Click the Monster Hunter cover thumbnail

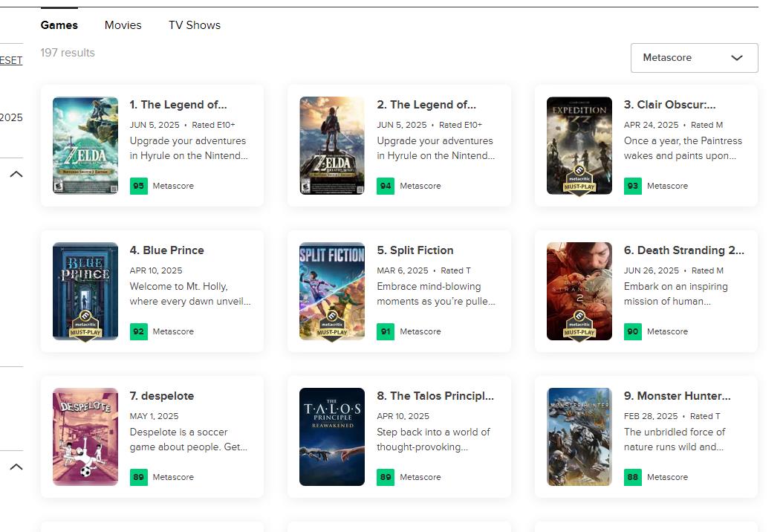(x=579, y=437)
